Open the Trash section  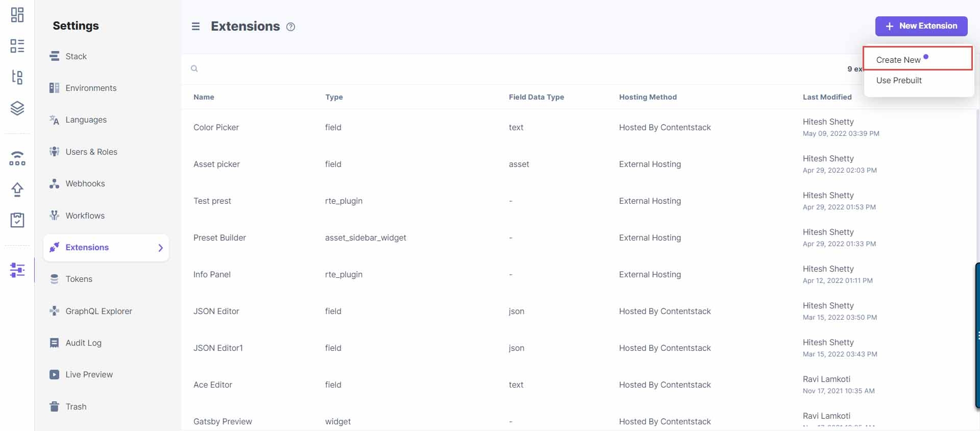pos(76,406)
